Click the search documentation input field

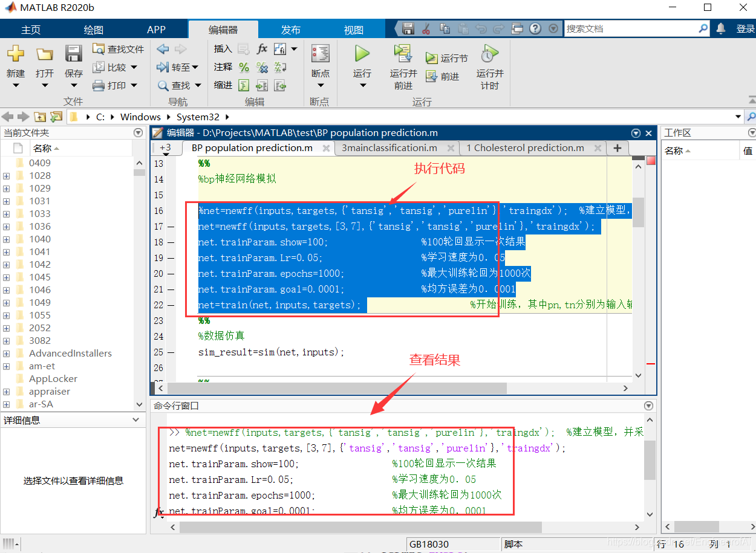(x=631, y=28)
